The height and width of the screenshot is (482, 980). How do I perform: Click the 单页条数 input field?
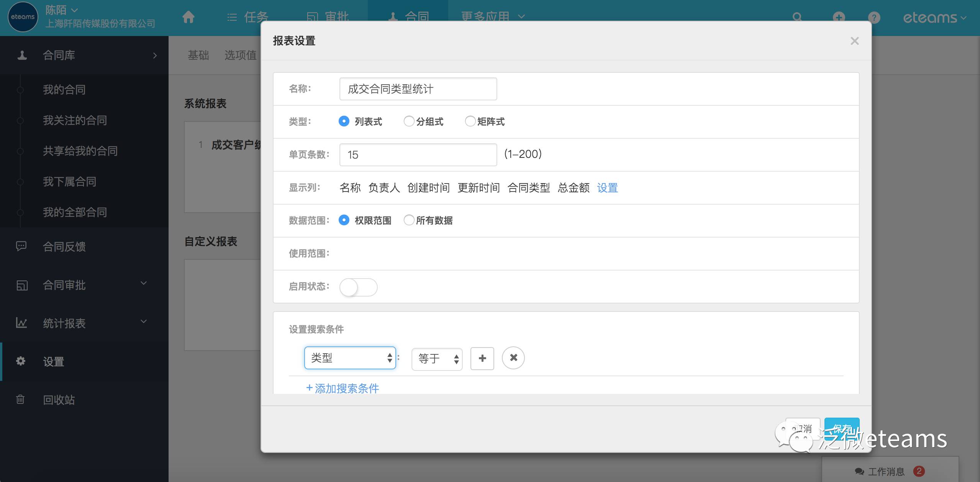[418, 155]
